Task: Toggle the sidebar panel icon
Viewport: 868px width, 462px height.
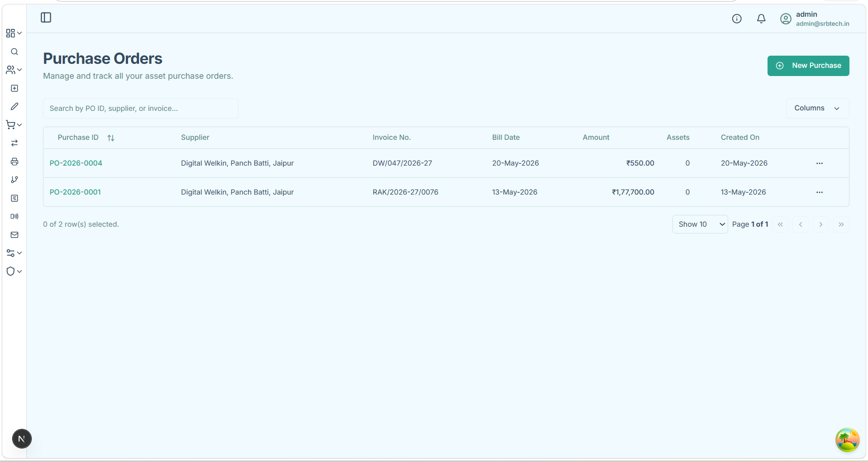Action: [x=46, y=18]
